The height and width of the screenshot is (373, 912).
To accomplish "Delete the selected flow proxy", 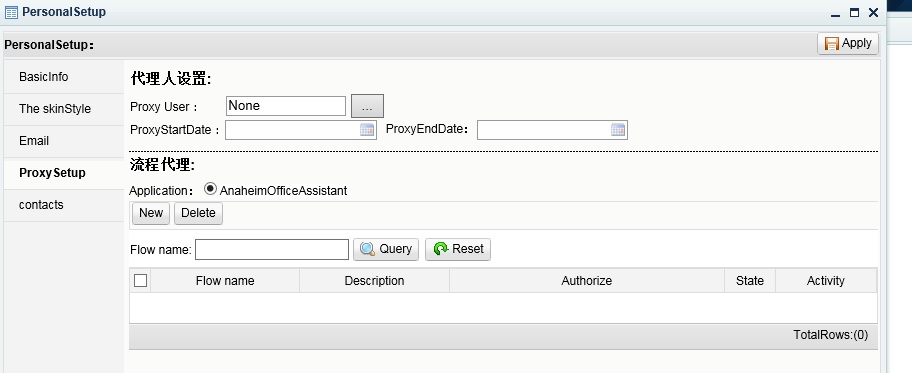I will (198, 213).
